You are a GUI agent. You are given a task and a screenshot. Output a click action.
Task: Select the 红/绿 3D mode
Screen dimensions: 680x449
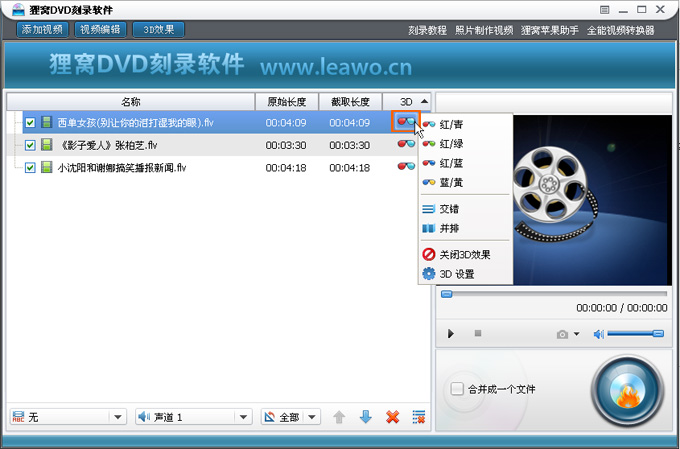[465, 144]
